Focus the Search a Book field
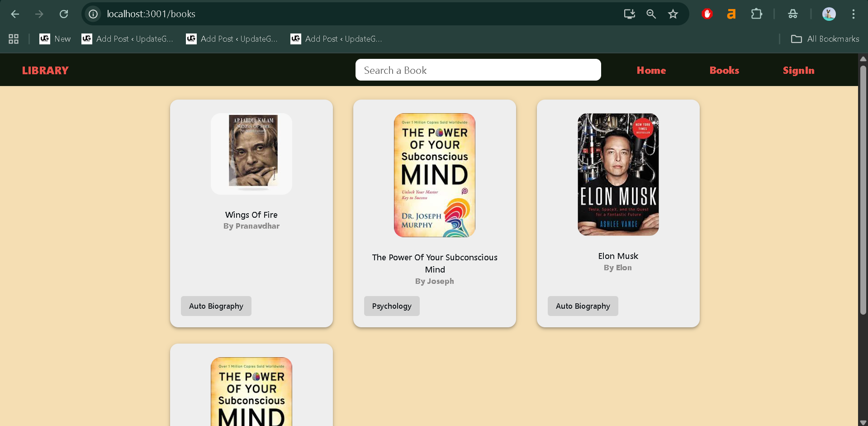Viewport: 868px width, 426px height. [x=478, y=70]
